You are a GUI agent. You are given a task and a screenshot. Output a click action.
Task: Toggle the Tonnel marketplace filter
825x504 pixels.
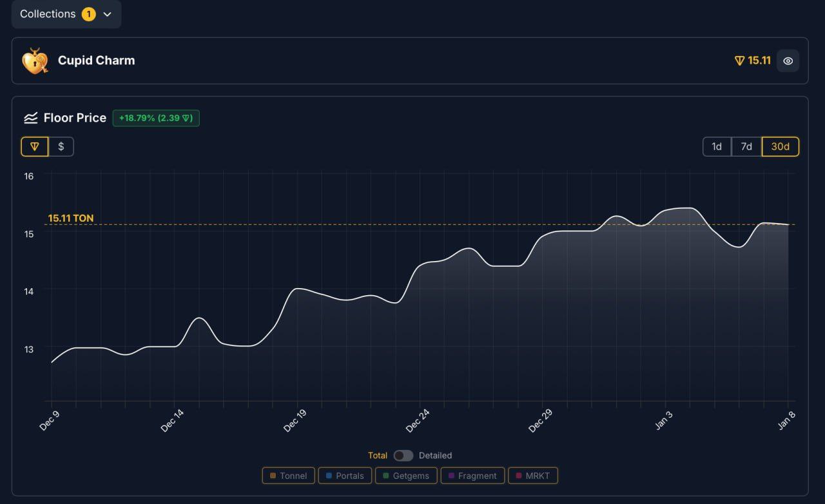288,476
